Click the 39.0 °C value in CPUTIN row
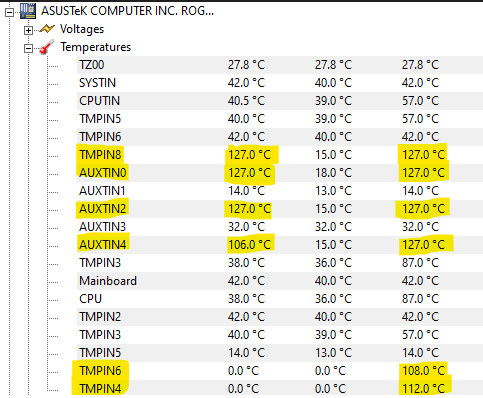The width and height of the screenshot is (483, 398). (x=333, y=101)
